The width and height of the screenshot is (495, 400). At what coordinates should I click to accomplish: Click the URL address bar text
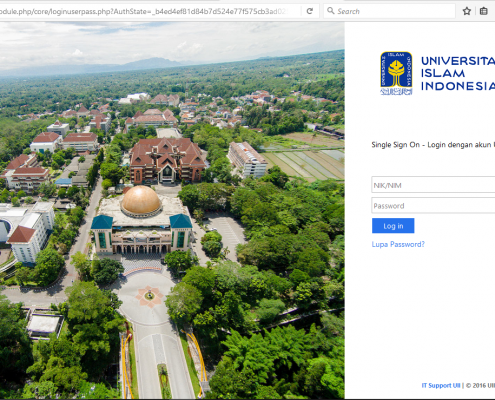[143, 11]
